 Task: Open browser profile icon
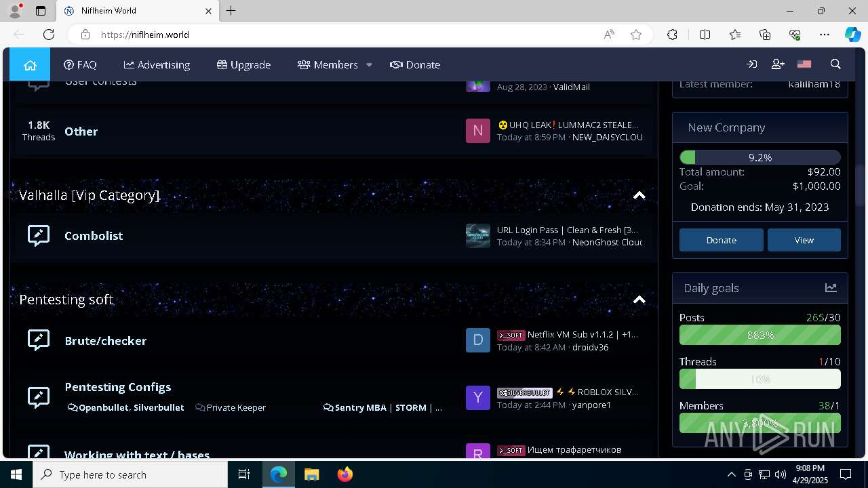15,11
